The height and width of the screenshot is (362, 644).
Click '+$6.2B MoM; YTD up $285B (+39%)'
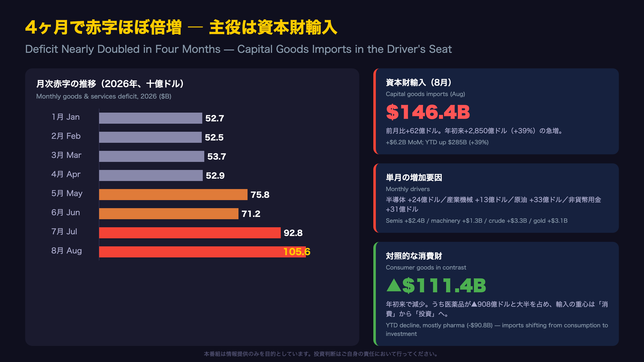coord(437,142)
